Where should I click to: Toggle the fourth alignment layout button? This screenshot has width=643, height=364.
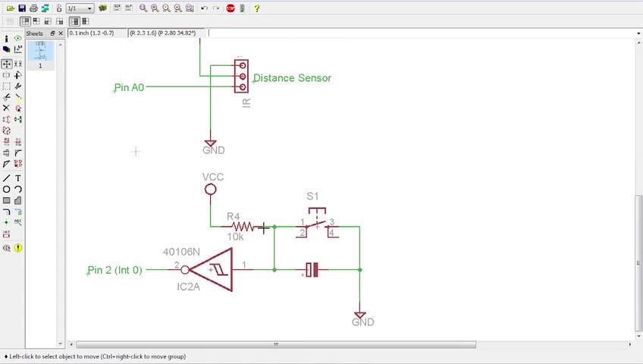[59, 21]
